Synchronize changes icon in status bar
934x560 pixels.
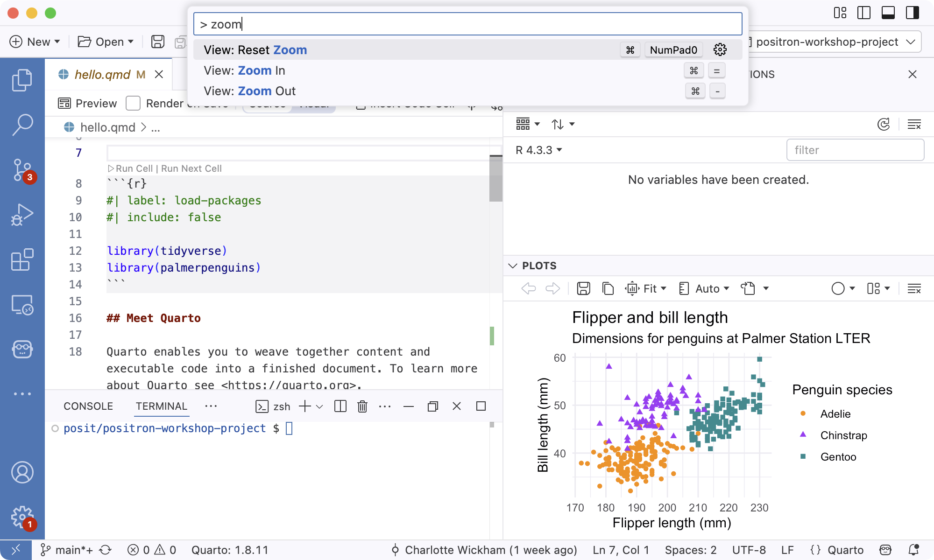[106, 550]
